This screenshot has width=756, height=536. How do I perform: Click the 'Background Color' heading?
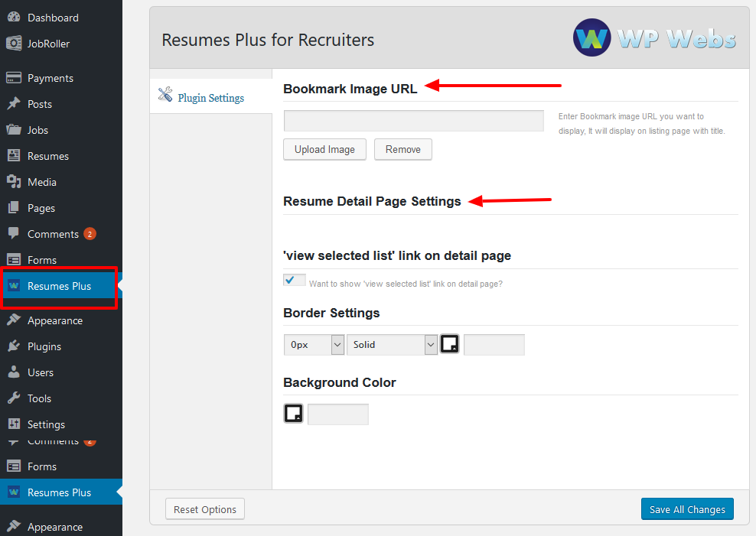click(x=340, y=382)
